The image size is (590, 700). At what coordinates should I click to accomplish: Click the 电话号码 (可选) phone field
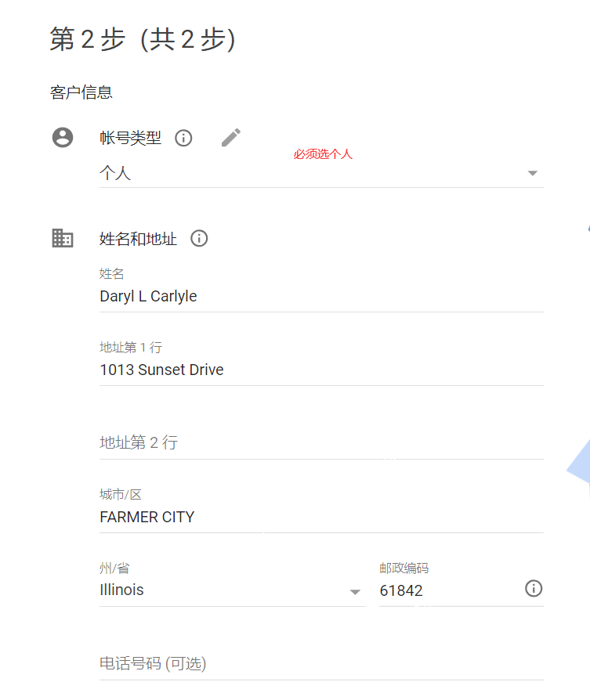[x=320, y=664]
